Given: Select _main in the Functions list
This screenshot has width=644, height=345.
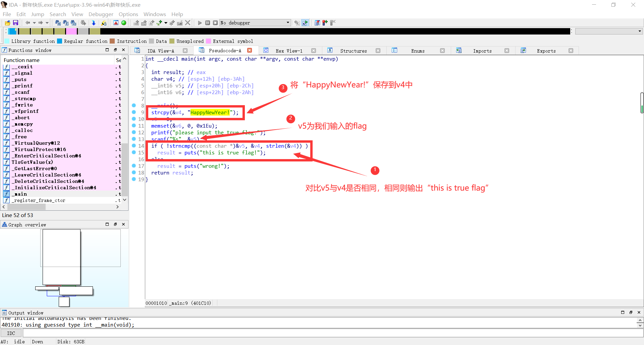Looking at the screenshot, I should [x=60, y=194].
